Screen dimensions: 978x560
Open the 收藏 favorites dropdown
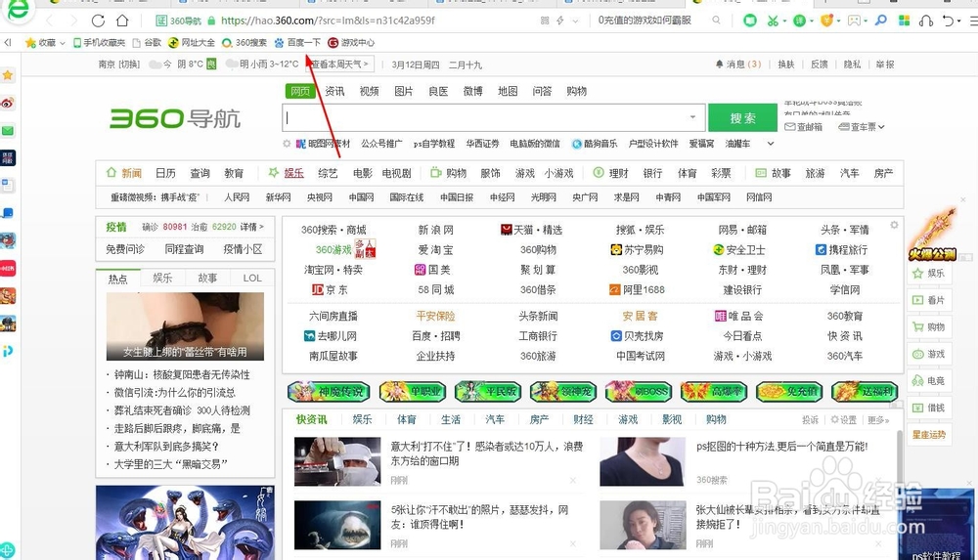click(x=45, y=42)
